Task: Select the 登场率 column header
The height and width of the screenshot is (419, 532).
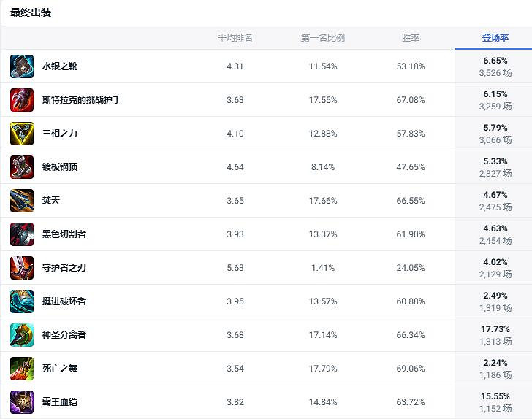Action: point(495,38)
